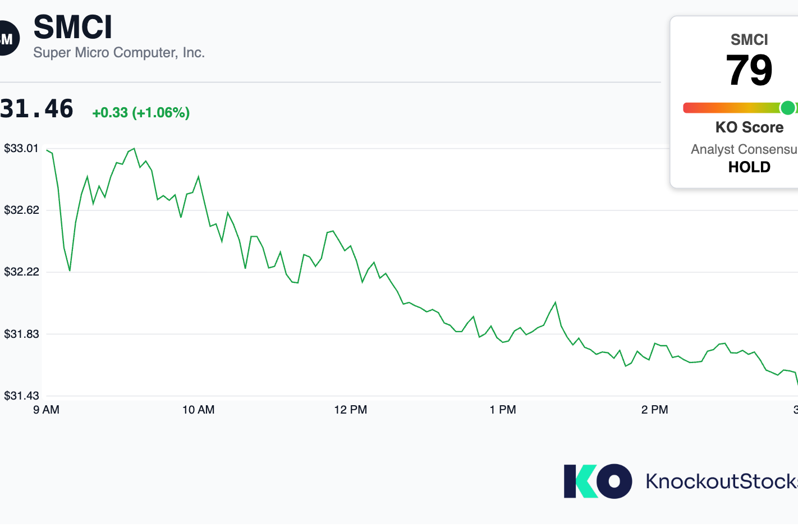Click the 79 KO score number
The height and width of the screenshot is (532, 798).
point(749,70)
